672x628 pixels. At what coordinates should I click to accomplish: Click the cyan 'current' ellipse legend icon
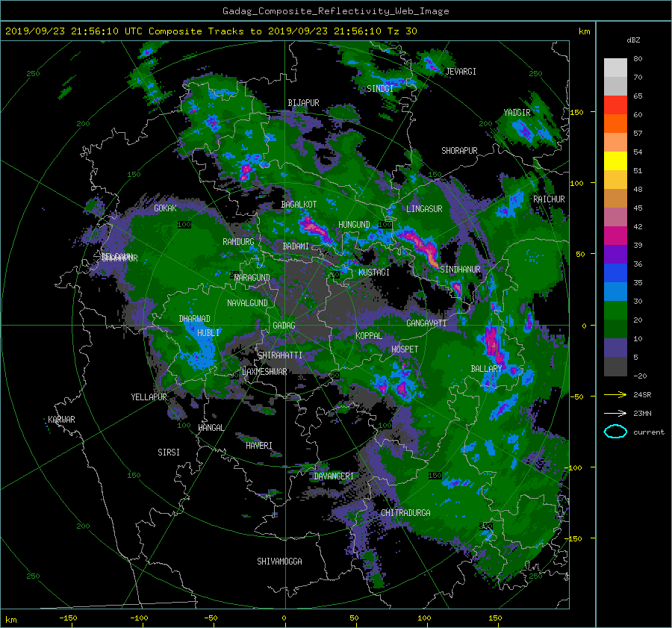(x=615, y=432)
